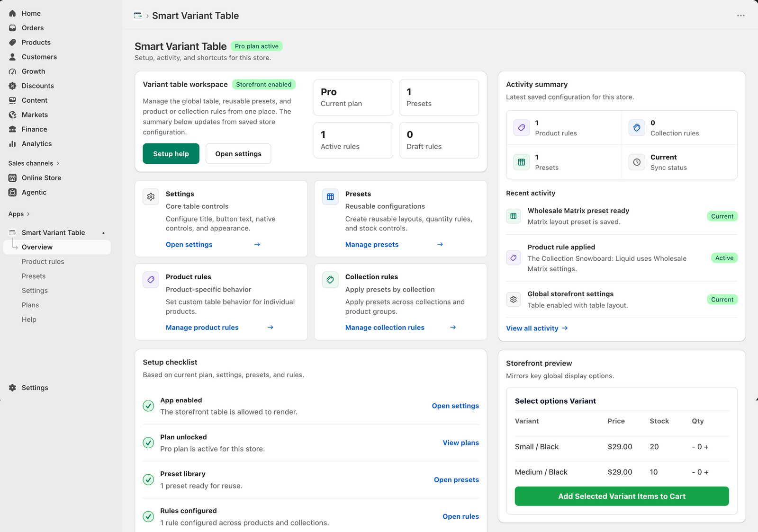758x532 pixels.
Task: Click the arrow next to Manage collection rules
Action: coord(453,328)
